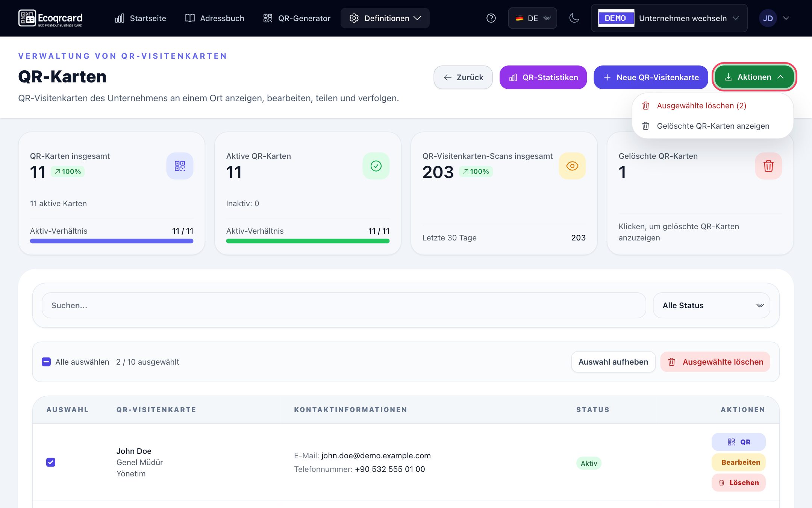This screenshot has width=812, height=508.
Task: Toggle dark mode moon icon
Action: 574,18
